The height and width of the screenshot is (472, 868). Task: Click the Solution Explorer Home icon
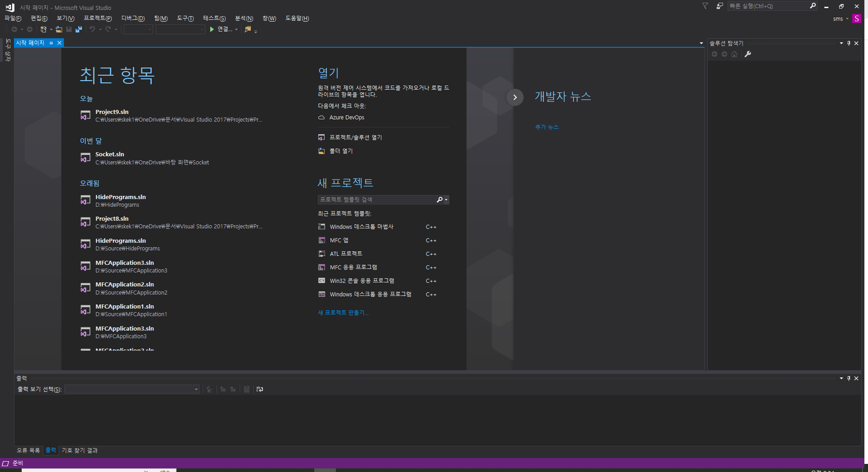point(734,54)
